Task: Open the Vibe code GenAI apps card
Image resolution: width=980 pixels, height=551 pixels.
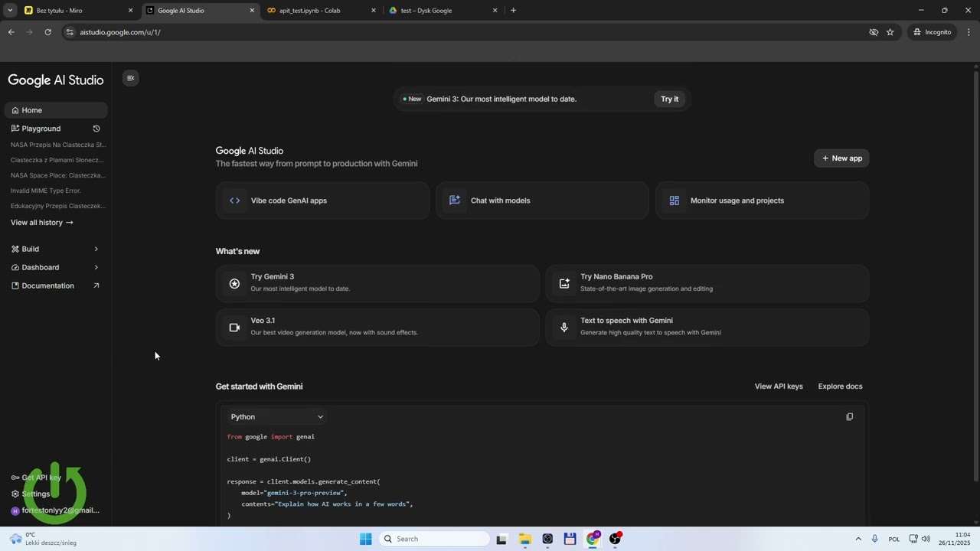Action: pos(322,201)
